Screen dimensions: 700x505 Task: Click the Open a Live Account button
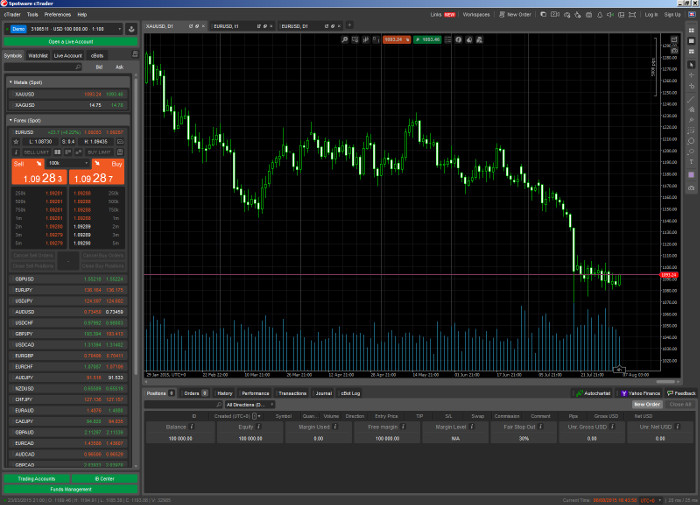(x=69, y=41)
